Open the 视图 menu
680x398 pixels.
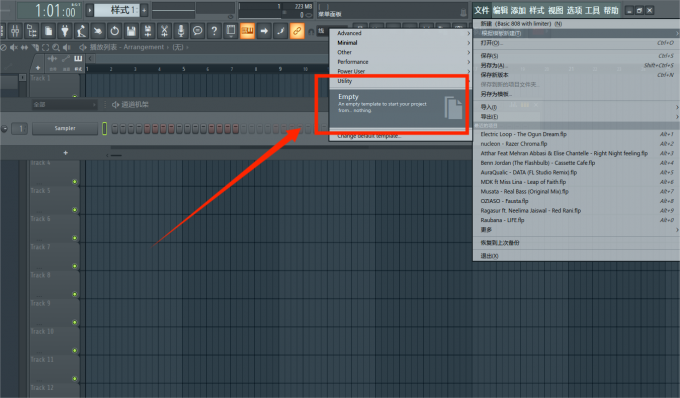coord(556,10)
